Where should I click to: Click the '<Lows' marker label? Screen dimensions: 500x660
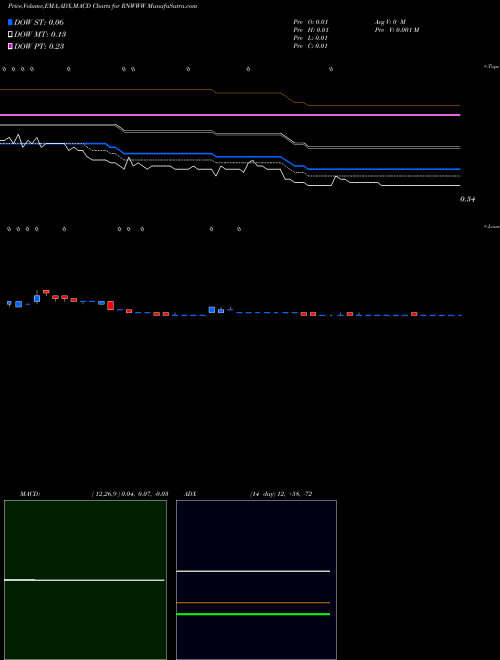pos(491,226)
